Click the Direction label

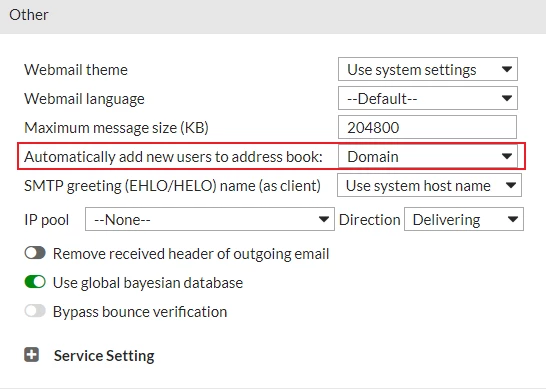pos(369,220)
